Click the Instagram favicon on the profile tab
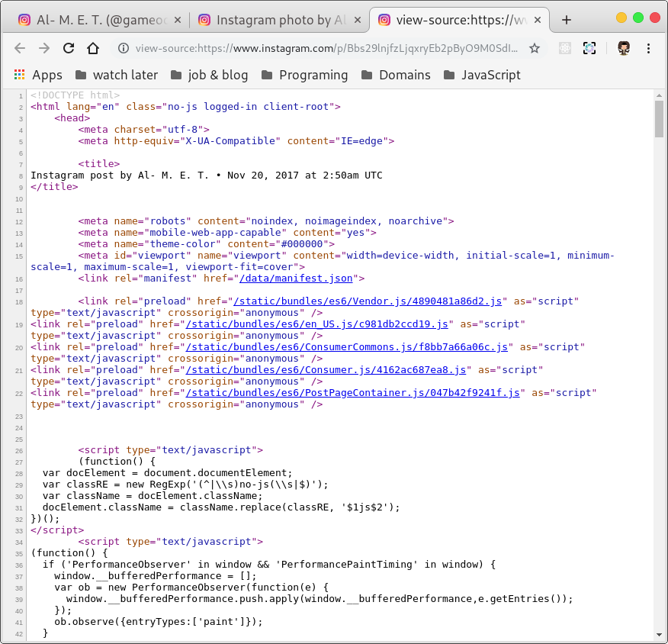This screenshot has height=644, width=668. tap(24, 20)
